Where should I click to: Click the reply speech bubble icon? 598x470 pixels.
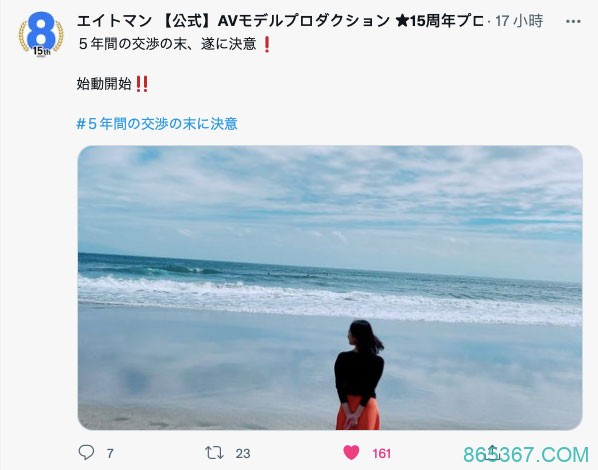(x=86, y=453)
